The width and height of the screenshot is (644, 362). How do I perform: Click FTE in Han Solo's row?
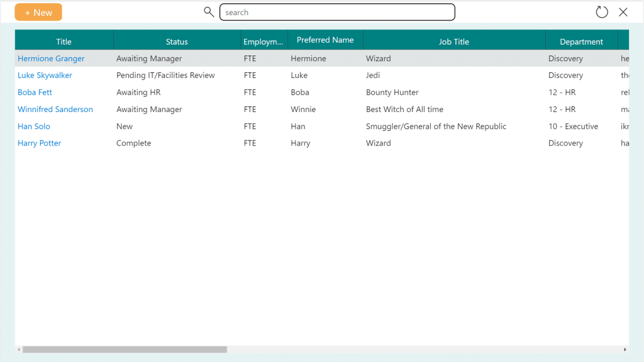(250, 127)
